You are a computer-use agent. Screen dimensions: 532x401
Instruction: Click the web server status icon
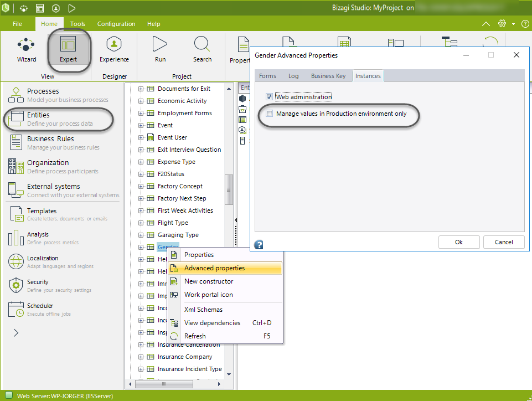[x=9, y=395]
